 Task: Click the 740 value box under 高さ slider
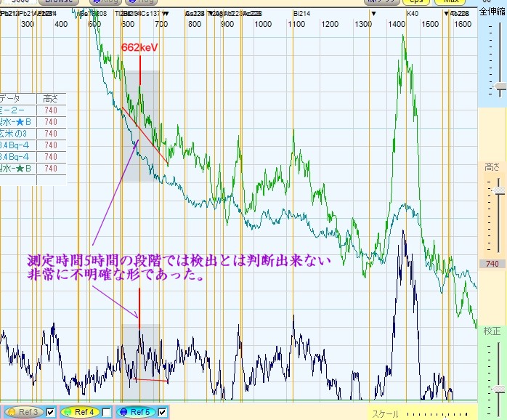(492, 264)
